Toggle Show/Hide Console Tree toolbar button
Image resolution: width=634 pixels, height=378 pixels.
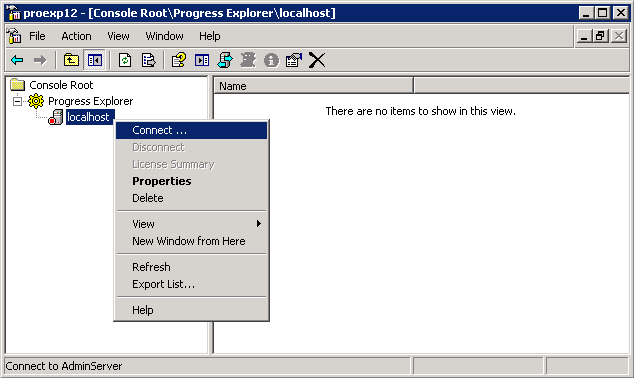coord(95,61)
